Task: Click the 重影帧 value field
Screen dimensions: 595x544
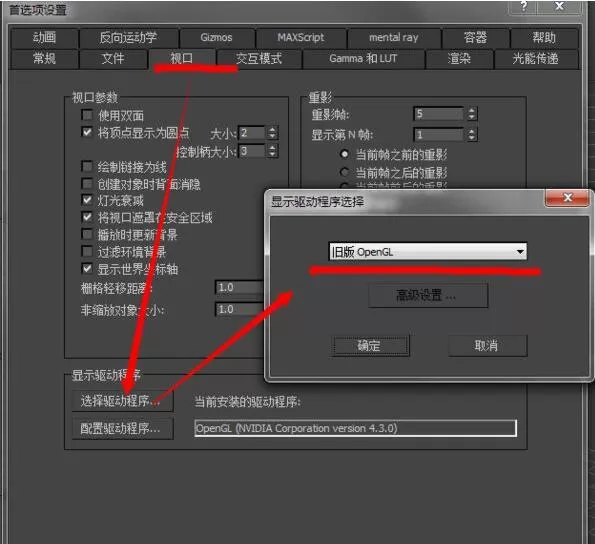Action: pos(439,114)
